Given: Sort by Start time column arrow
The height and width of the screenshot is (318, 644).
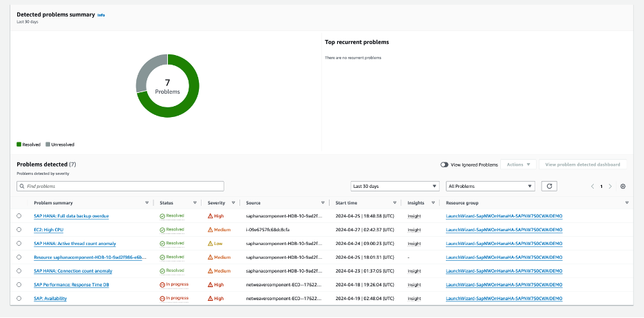Looking at the screenshot, I should 395,203.
